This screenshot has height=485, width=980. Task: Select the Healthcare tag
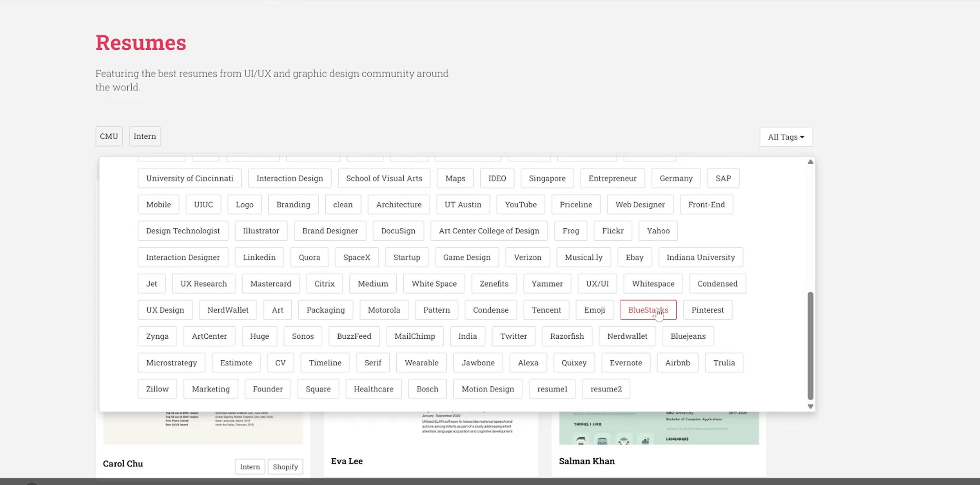(x=373, y=389)
